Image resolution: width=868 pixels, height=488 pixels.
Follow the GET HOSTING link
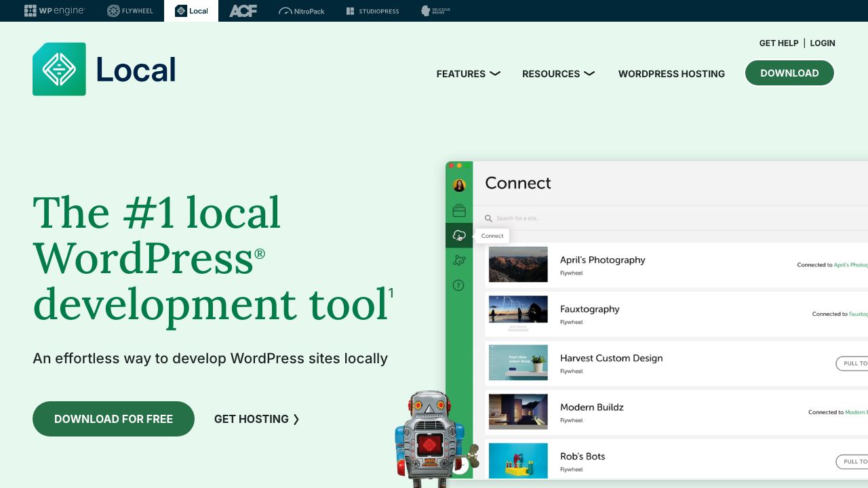click(257, 419)
